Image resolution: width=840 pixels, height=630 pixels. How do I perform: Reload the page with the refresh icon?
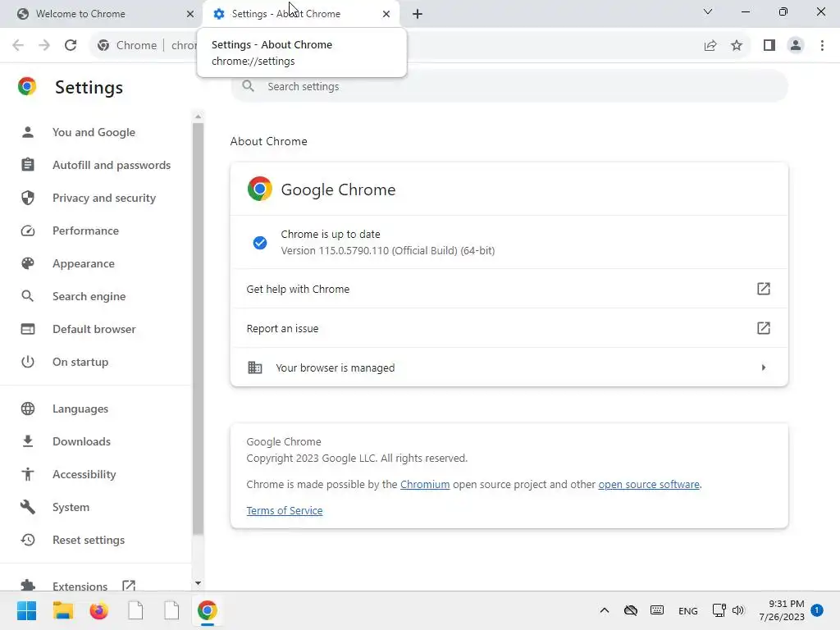(x=71, y=45)
